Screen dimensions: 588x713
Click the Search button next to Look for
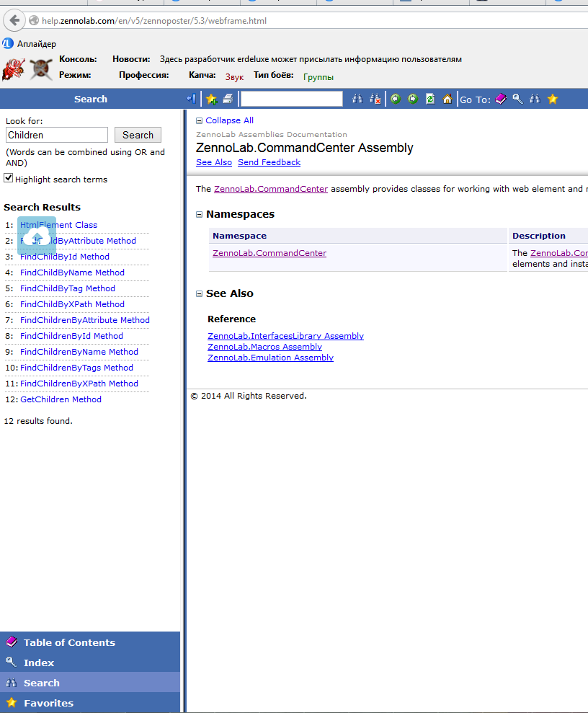click(138, 135)
